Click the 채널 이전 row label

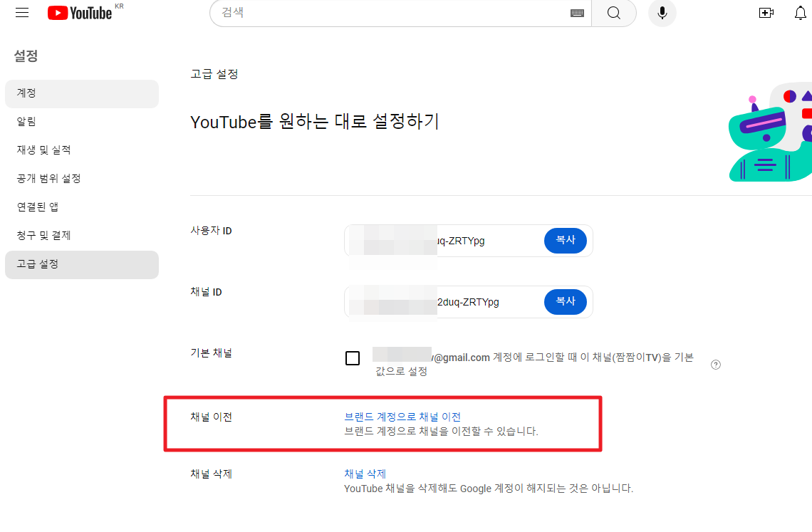click(212, 417)
